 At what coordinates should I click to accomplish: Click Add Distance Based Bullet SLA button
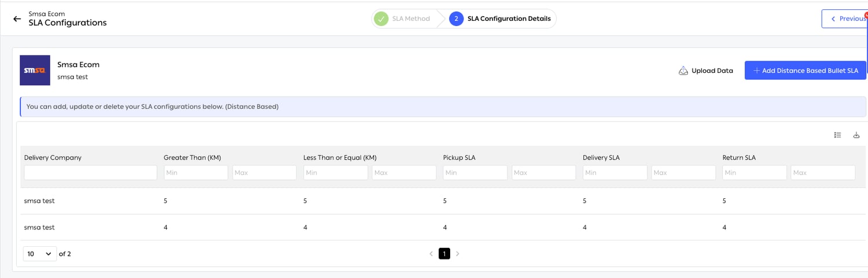(x=805, y=71)
